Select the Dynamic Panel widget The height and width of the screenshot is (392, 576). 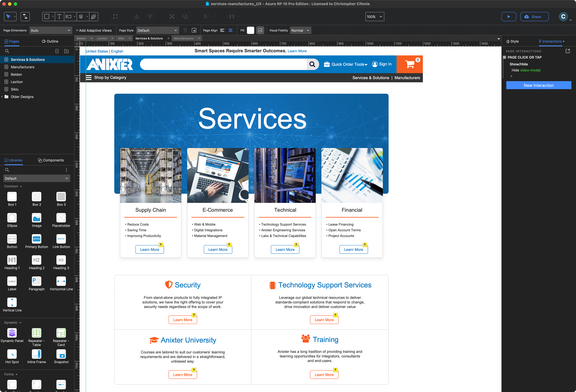(x=12, y=335)
